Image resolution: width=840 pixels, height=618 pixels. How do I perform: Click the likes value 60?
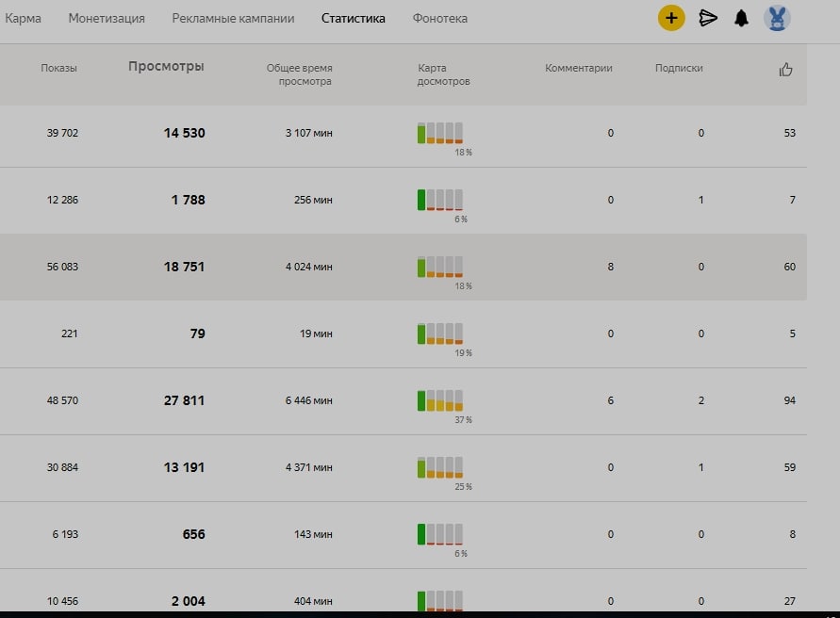(790, 267)
